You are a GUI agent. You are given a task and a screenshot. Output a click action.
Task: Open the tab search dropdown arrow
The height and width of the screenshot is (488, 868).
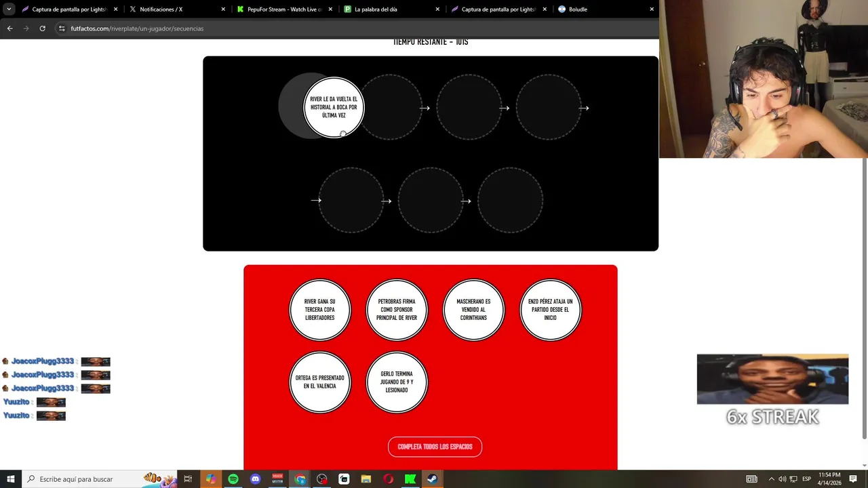coord(9,9)
